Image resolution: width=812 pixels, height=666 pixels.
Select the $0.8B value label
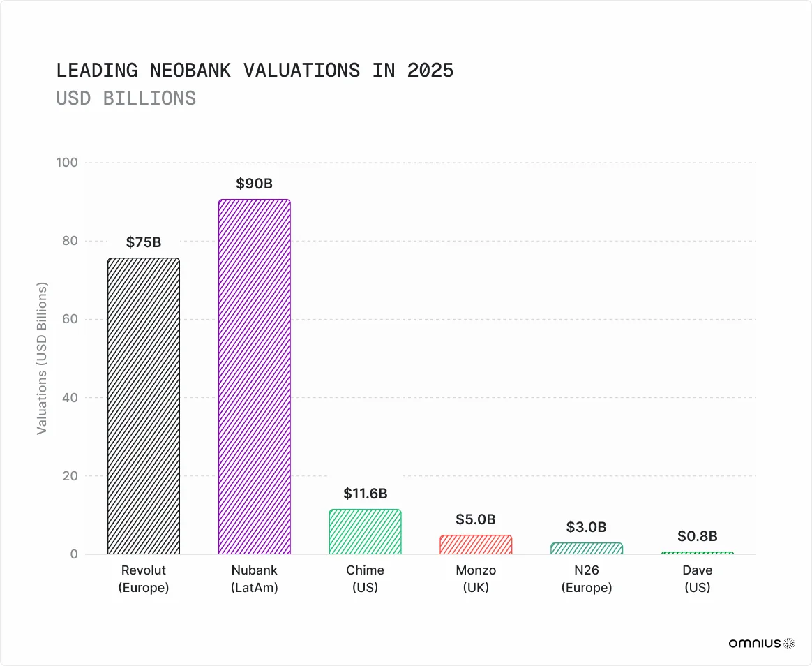click(x=698, y=536)
